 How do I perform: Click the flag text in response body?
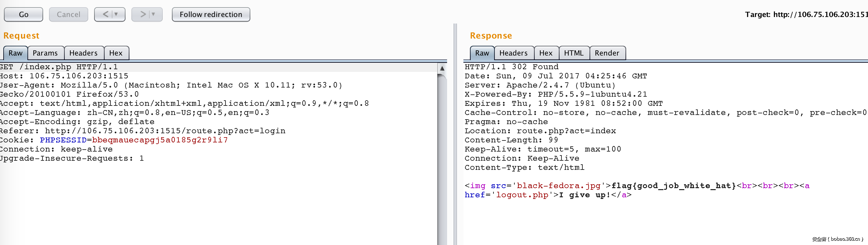(x=674, y=186)
